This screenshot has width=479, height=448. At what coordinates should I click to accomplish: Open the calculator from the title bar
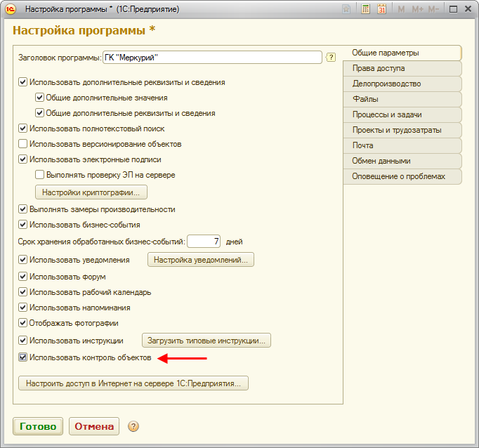click(366, 10)
